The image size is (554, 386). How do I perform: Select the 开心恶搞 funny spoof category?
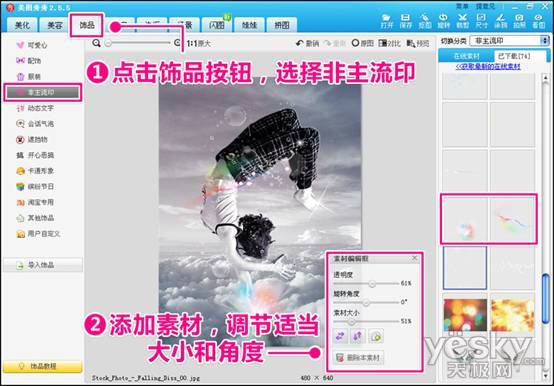(35, 155)
